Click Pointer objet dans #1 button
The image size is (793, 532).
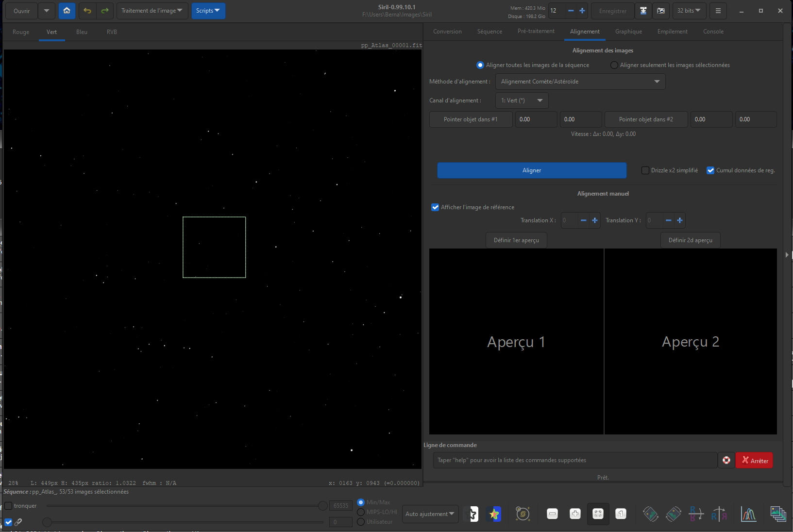click(471, 119)
